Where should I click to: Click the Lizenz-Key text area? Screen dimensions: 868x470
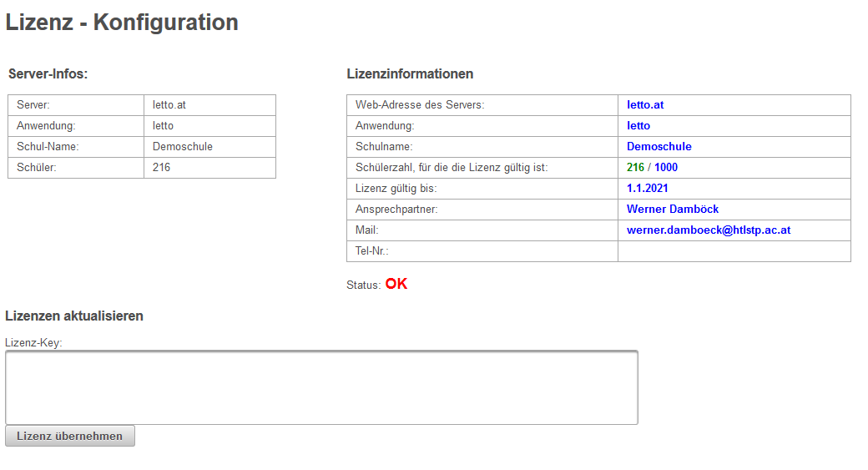click(x=321, y=387)
